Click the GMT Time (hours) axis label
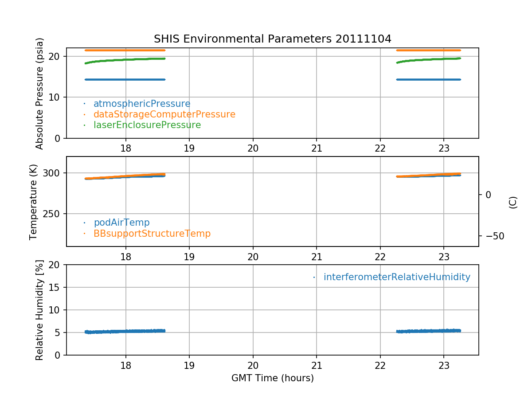Screen dimensions: 532x399 272,378
